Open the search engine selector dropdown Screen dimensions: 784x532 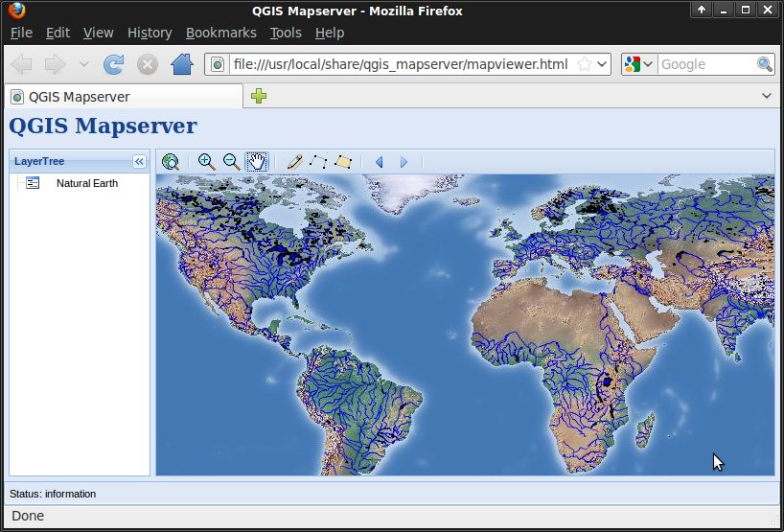coord(638,64)
